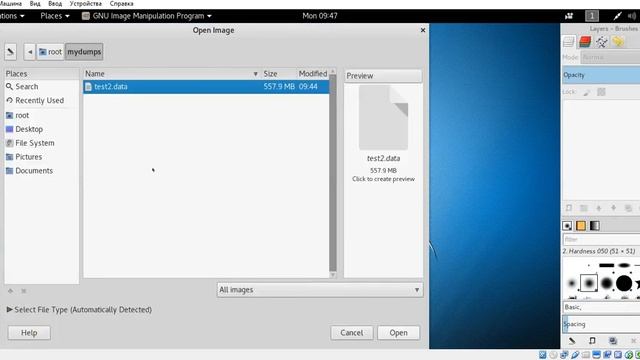Click the Opacity slider in Layers dock
640x360 pixels.
coord(601,75)
